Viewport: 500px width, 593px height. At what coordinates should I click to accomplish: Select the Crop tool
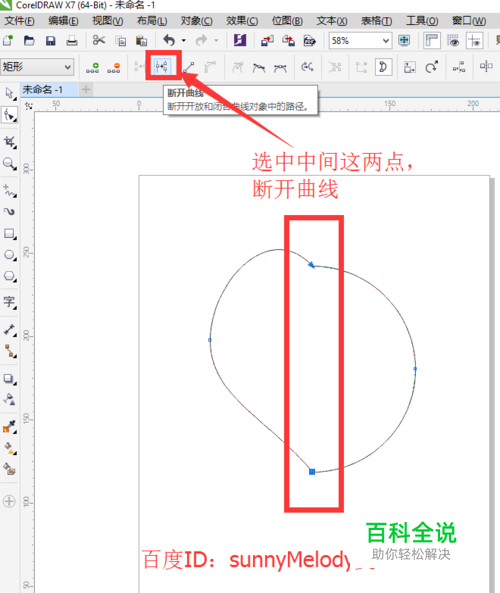(9, 143)
